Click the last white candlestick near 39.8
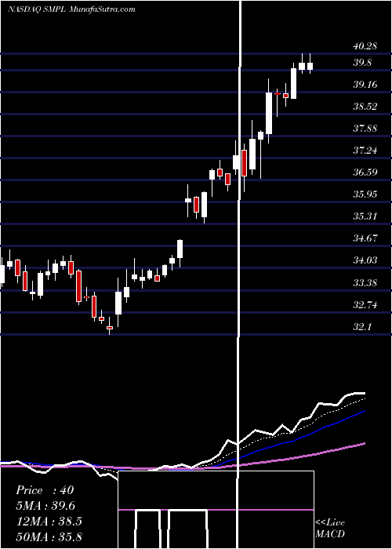Image resolution: width=392 pixels, height=549 pixels. (x=310, y=64)
